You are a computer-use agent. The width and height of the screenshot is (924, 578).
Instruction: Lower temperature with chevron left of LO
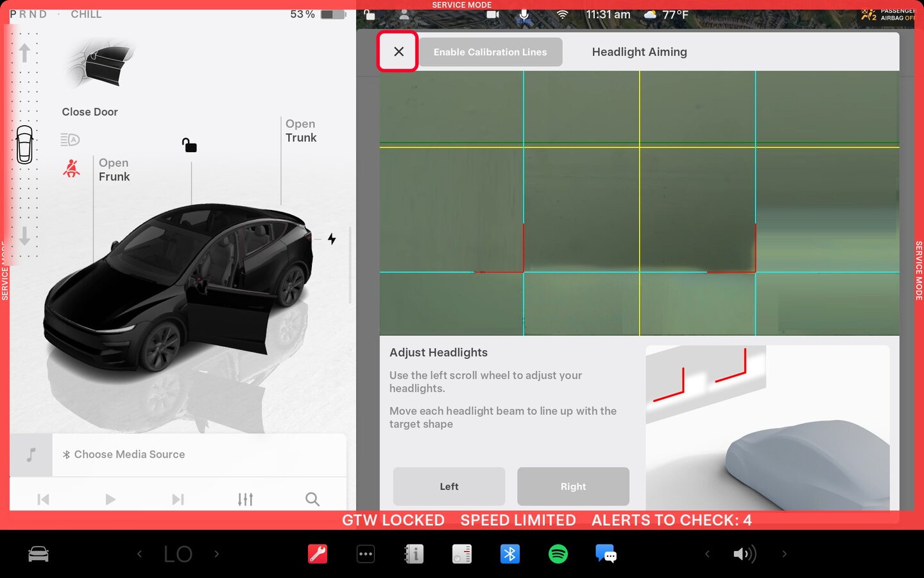pos(139,554)
